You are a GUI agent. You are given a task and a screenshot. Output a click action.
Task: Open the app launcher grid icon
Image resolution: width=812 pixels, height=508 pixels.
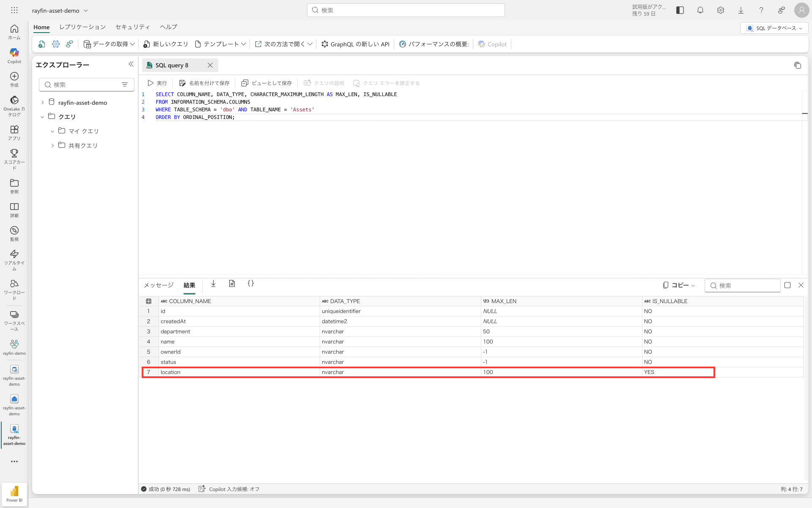[14, 10]
